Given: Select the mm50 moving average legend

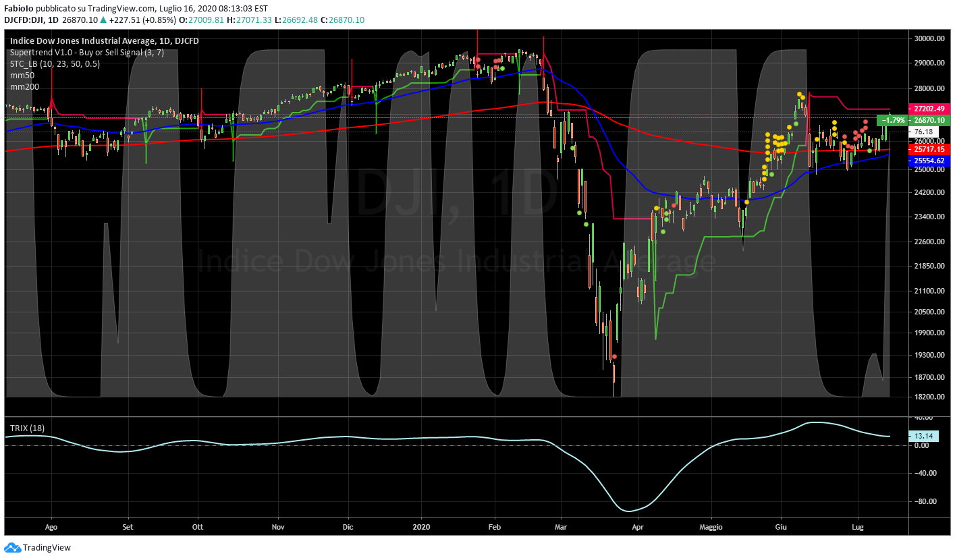Looking at the screenshot, I should pyautogui.click(x=22, y=76).
